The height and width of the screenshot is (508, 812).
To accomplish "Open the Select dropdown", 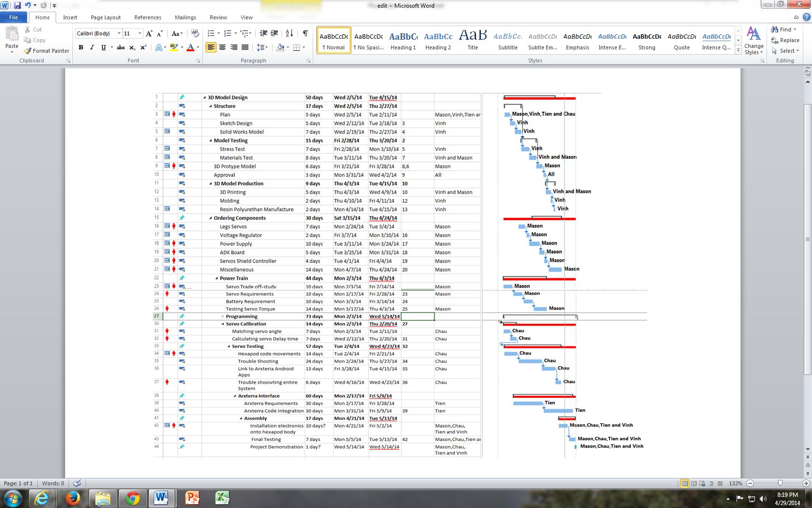I will click(x=785, y=51).
